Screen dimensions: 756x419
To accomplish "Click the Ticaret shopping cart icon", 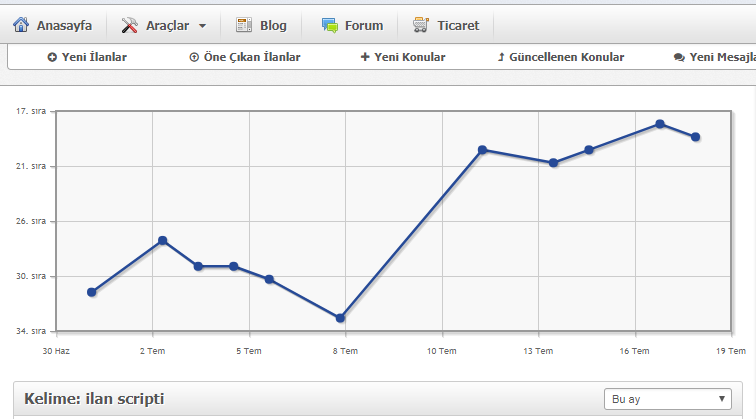I will pos(422,25).
